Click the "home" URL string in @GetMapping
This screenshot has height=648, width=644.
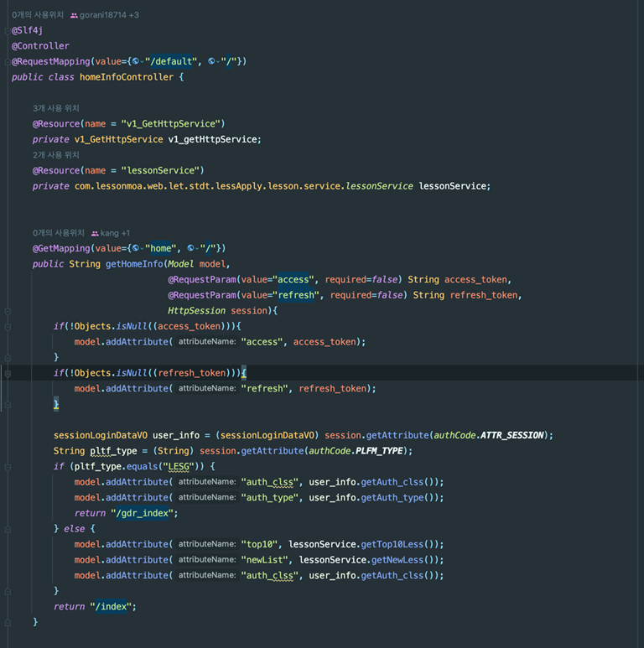161,248
